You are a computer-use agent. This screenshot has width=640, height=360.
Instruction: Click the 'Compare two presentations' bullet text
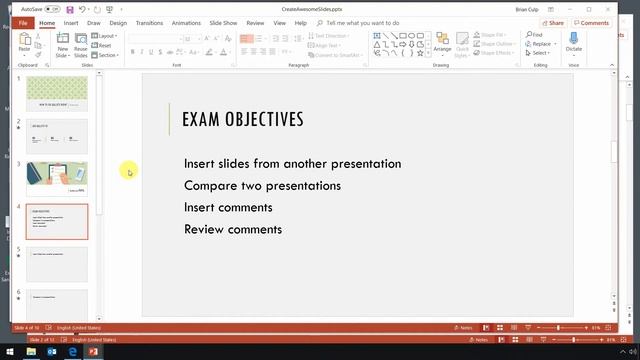coord(262,186)
